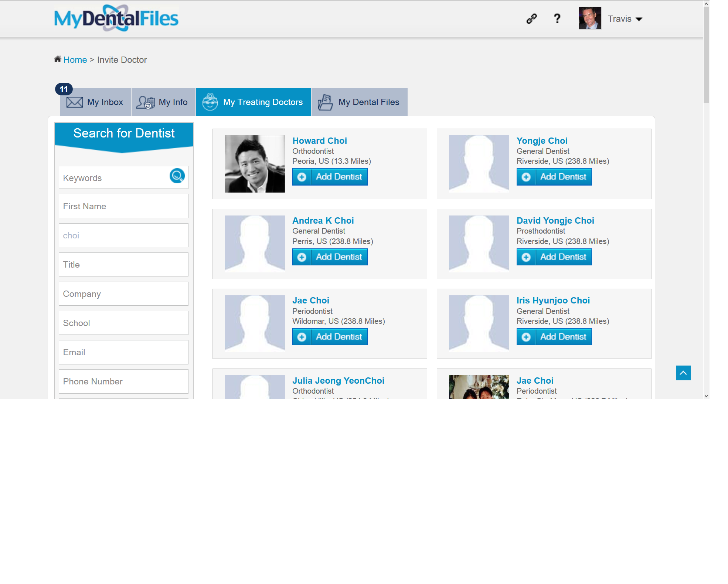728x584 pixels.
Task: Open help with the question mark icon
Action: 557,18
